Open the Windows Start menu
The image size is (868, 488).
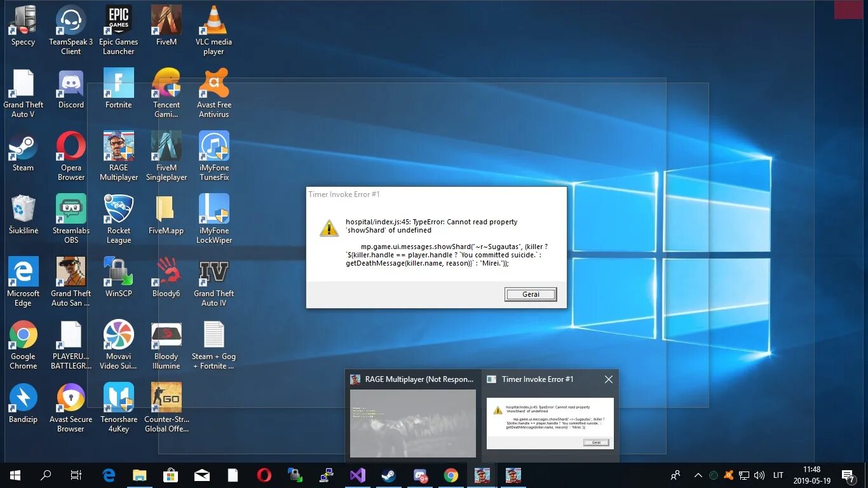point(15,475)
